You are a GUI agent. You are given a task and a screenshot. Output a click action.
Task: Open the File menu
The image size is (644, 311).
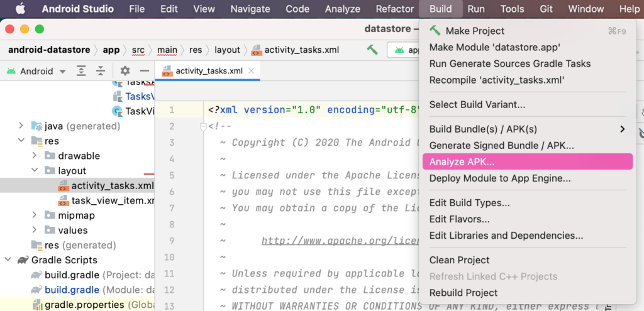(136, 9)
